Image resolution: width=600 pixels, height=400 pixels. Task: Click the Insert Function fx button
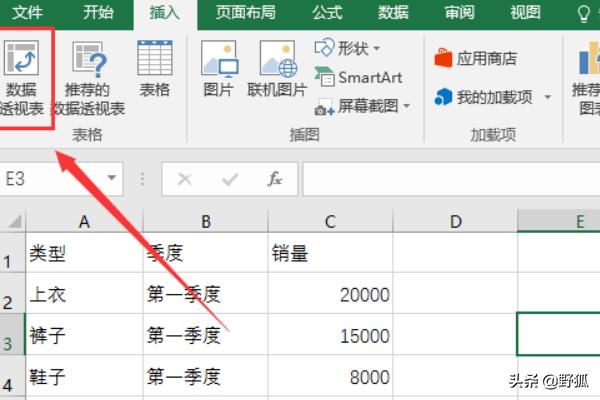(x=275, y=179)
